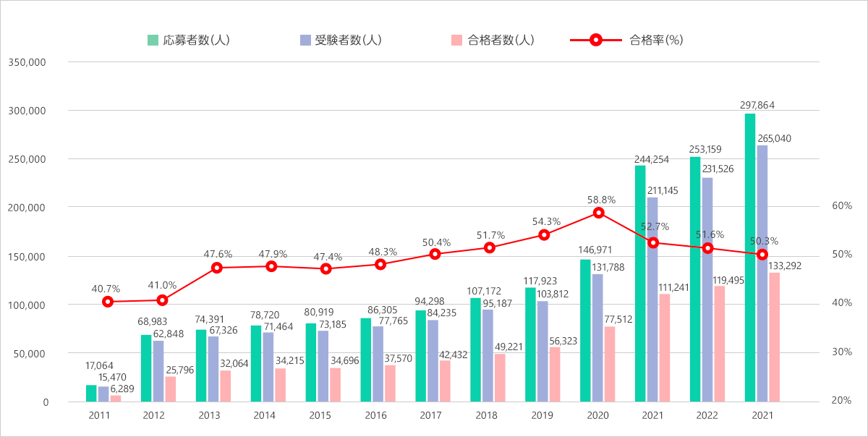Click the 350,000 left axis label
This screenshot has height=437, width=868.
pyautogui.click(x=28, y=63)
